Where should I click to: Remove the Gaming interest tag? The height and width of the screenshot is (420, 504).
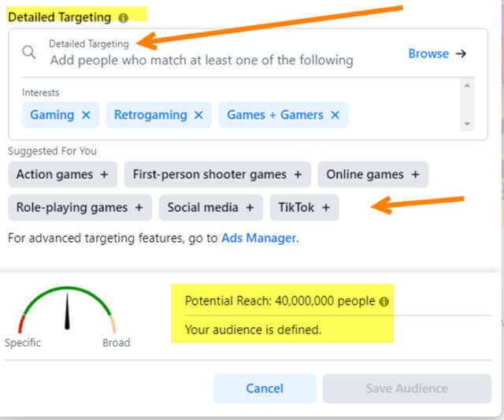tap(86, 115)
